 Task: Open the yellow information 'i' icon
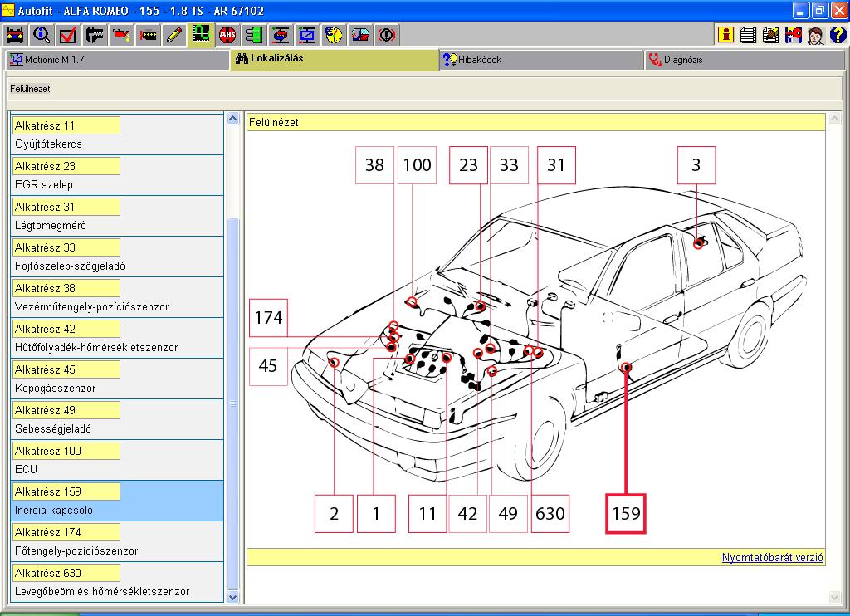725,35
